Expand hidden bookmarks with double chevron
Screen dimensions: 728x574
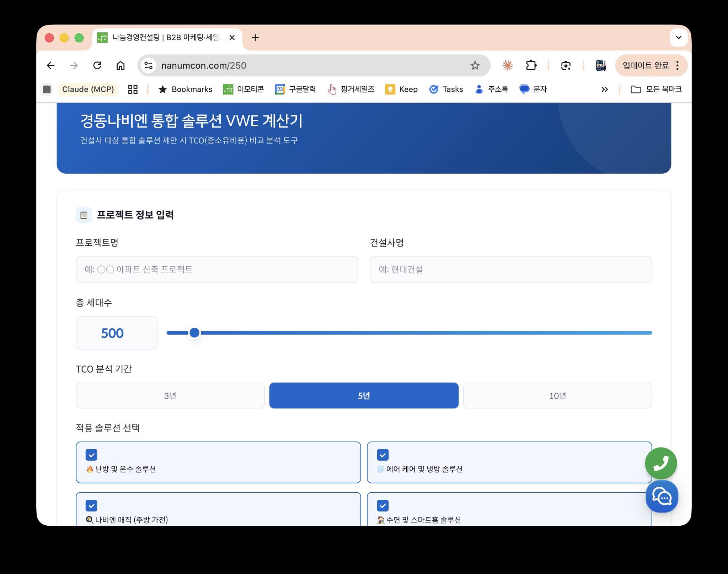tap(604, 90)
